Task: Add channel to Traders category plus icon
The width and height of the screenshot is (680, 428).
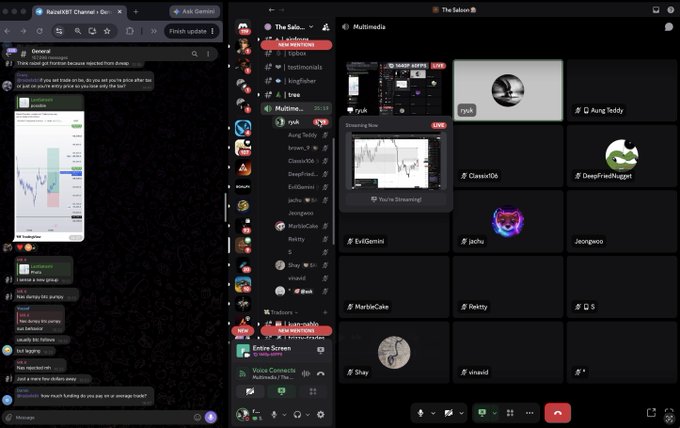Action: click(x=325, y=312)
